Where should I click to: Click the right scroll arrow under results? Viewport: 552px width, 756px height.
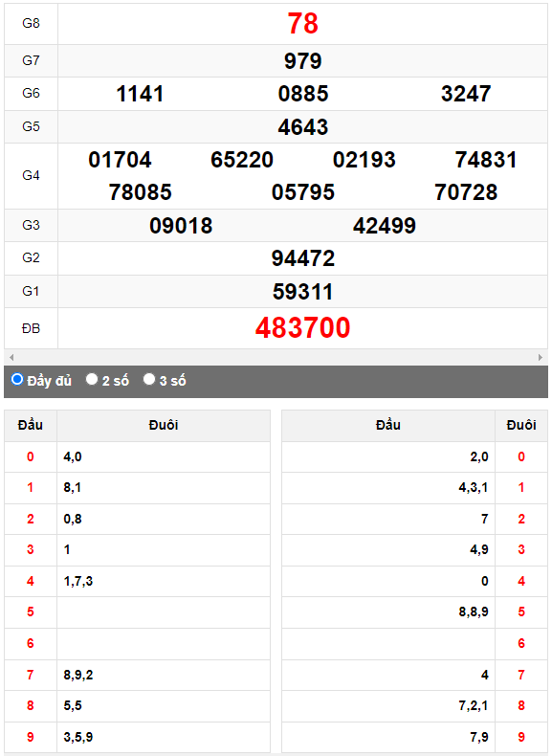pos(541,357)
